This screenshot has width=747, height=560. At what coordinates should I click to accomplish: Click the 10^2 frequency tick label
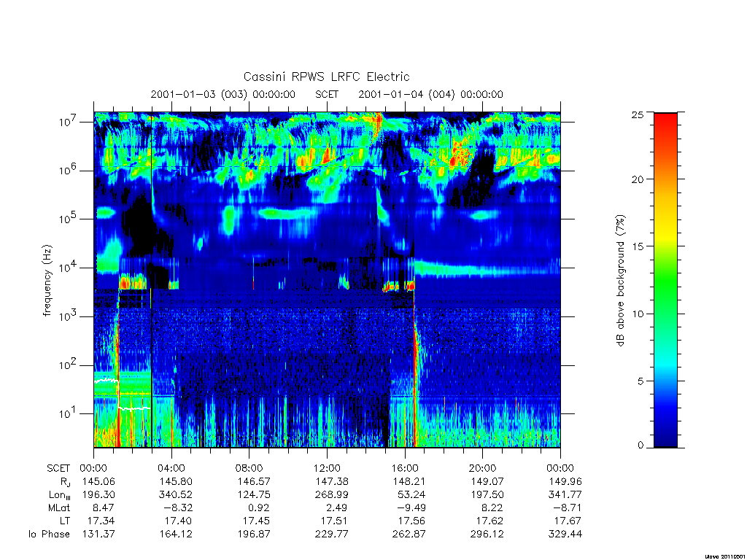point(69,366)
